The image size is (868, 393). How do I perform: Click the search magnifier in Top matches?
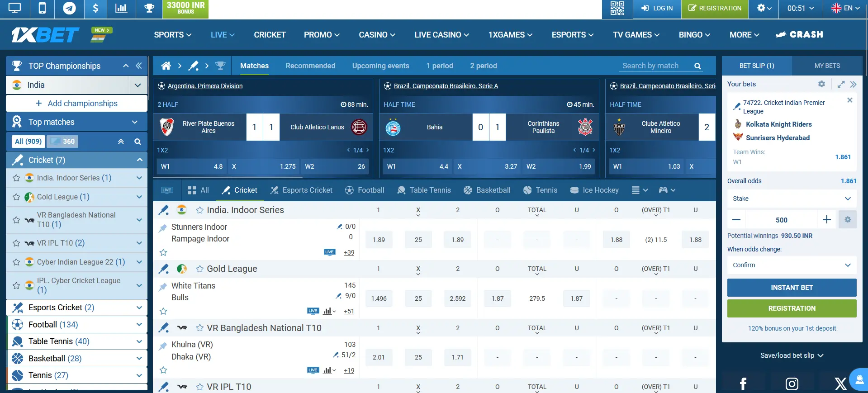coord(138,142)
